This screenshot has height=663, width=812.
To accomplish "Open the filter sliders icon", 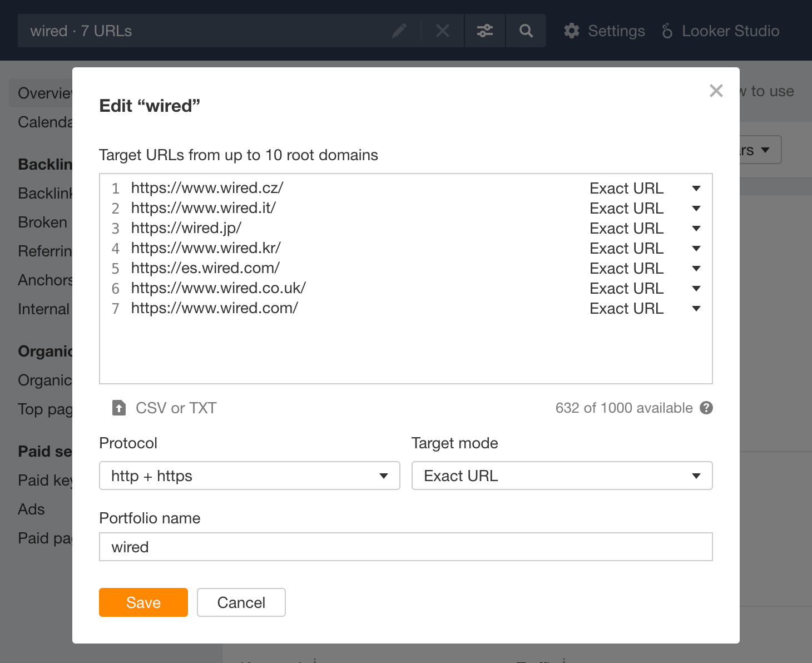I will coord(485,31).
